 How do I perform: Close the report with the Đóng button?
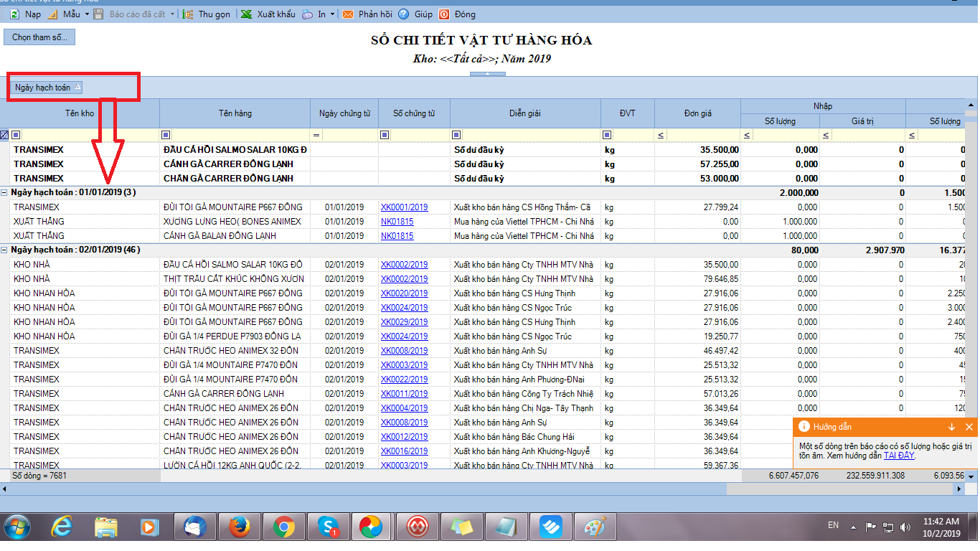click(x=457, y=14)
